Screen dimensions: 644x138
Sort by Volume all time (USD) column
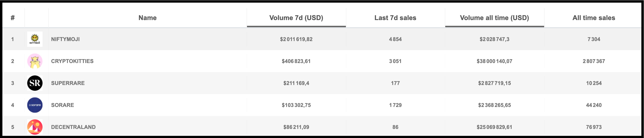[494, 18]
